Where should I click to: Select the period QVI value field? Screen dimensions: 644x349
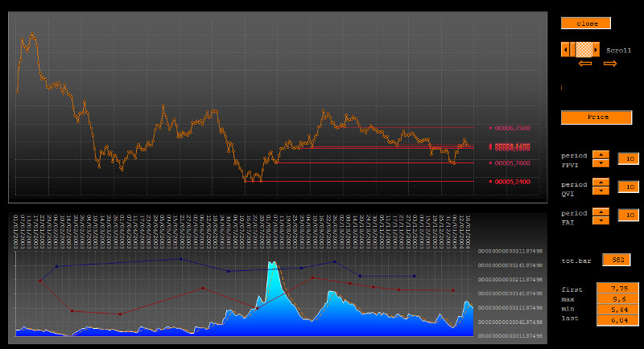(628, 187)
